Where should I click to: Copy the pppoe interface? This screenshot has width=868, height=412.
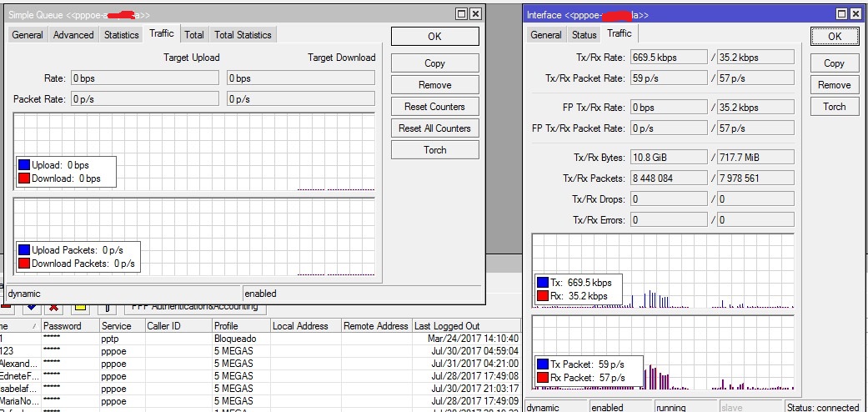coord(835,63)
